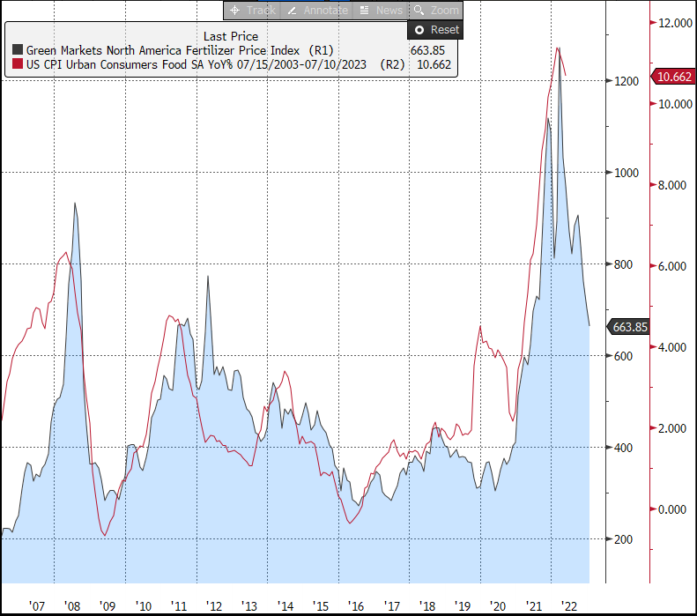Click the Reset zoom button
This screenshot has height=616, width=697.
pyautogui.click(x=436, y=29)
